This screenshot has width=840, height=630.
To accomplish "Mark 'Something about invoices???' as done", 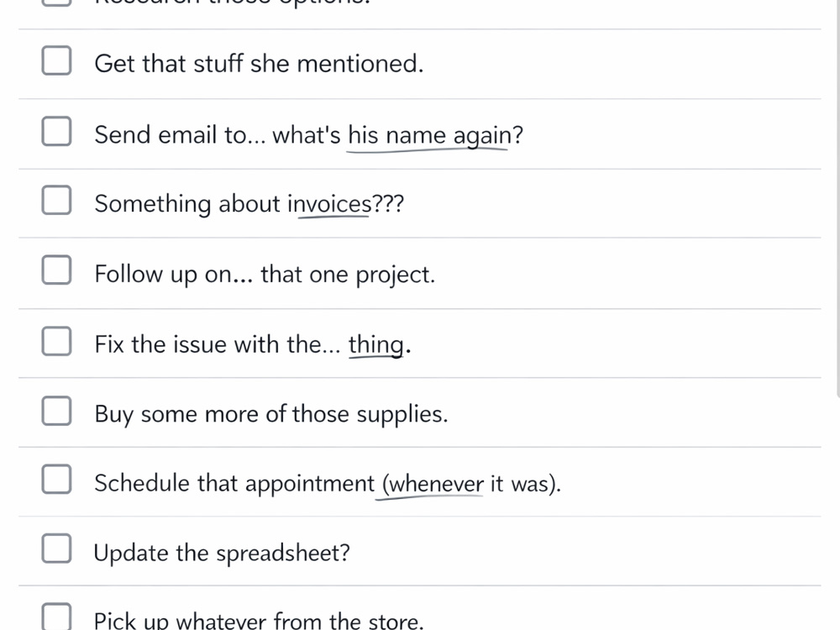I will (57, 200).
